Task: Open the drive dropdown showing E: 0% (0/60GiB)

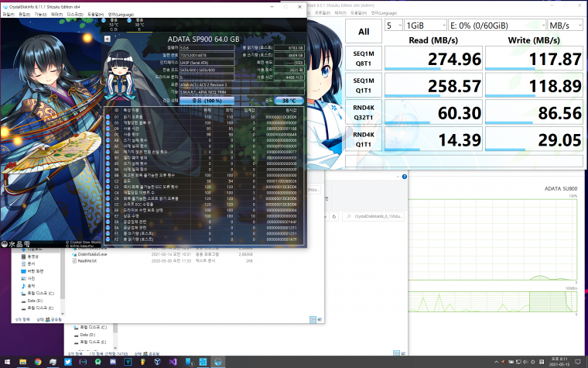Action: [x=497, y=25]
